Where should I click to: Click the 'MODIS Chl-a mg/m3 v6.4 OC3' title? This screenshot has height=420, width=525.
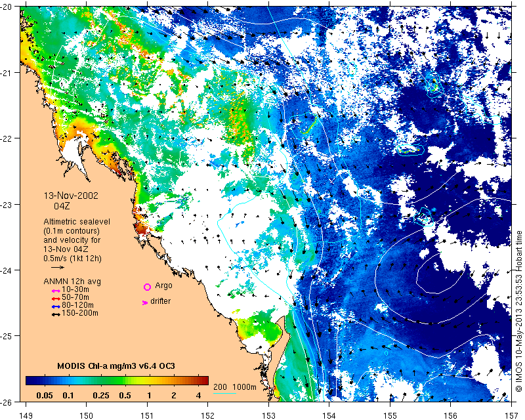[x=116, y=366]
